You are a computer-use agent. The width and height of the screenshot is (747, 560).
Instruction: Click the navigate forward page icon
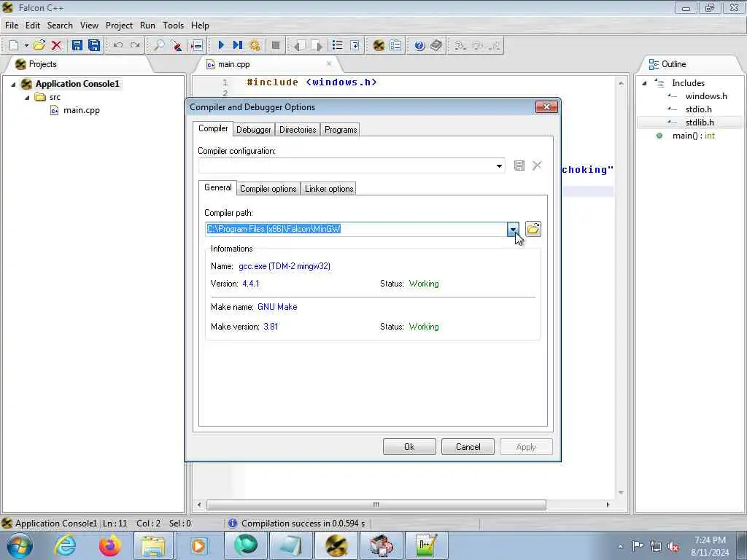(317, 46)
